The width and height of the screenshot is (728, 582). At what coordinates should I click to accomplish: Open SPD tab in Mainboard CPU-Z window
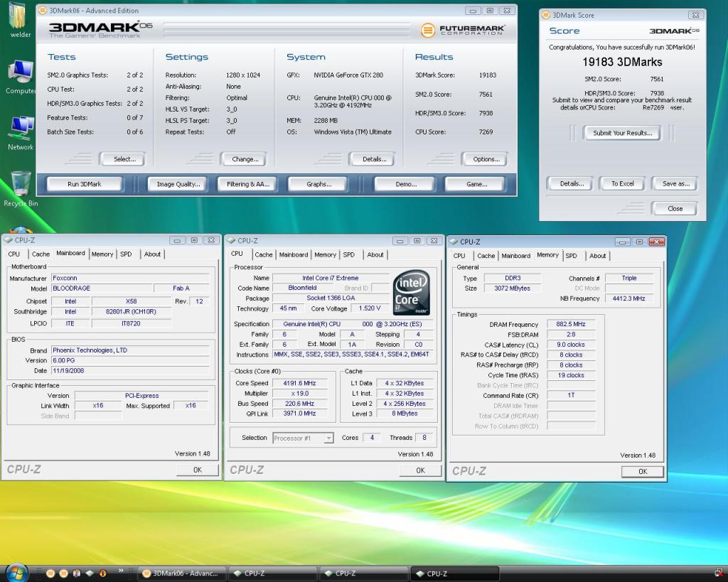point(126,254)
